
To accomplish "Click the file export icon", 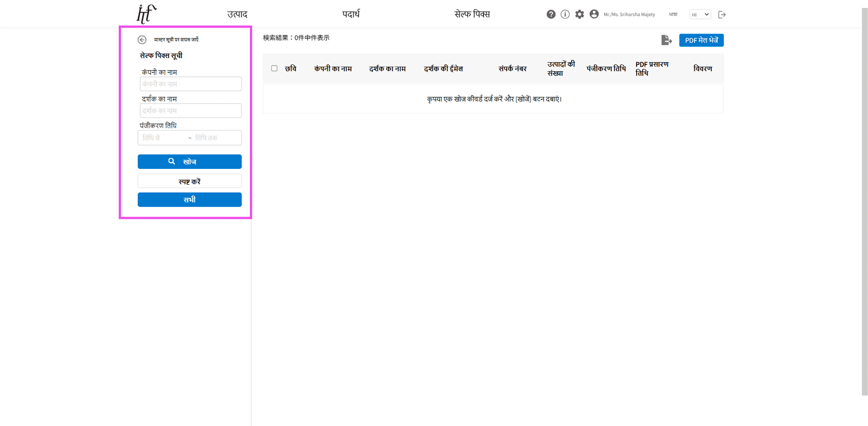I will point(667,40).
